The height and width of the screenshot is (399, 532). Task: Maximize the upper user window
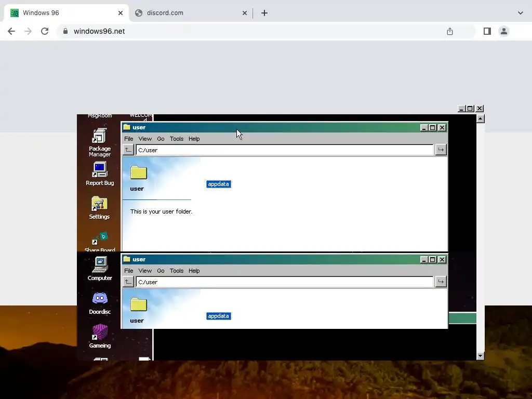433,128
